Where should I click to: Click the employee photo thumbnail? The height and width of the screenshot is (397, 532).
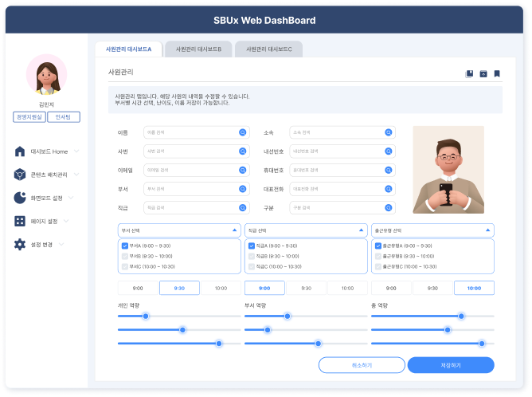point(448,170)
